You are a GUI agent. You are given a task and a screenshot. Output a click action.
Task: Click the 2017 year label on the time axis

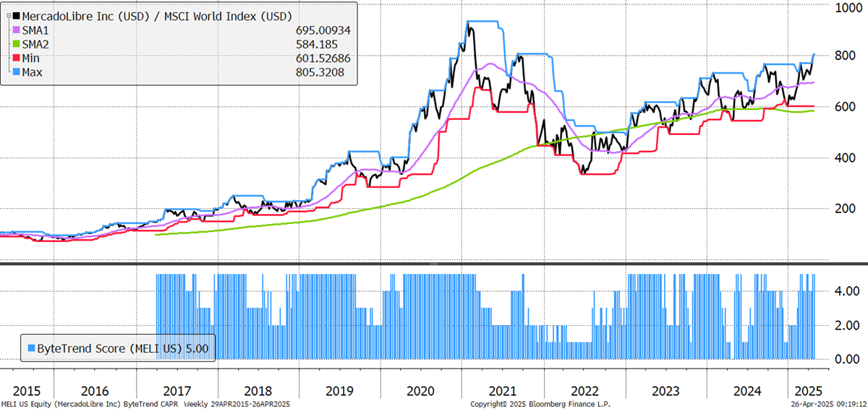tap(176, 391)
